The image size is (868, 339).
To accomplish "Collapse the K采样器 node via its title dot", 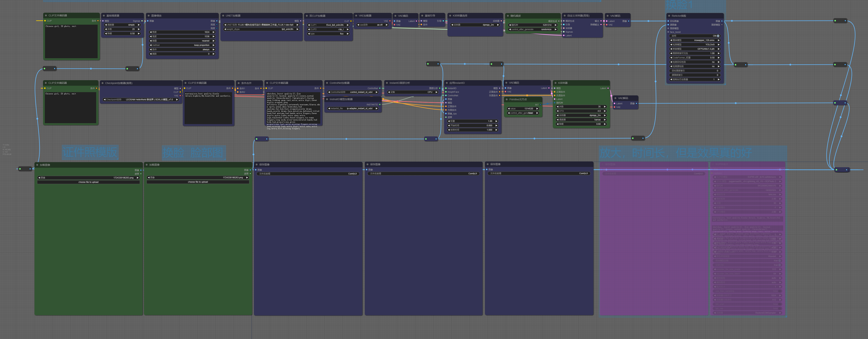I will coord(555,83).
